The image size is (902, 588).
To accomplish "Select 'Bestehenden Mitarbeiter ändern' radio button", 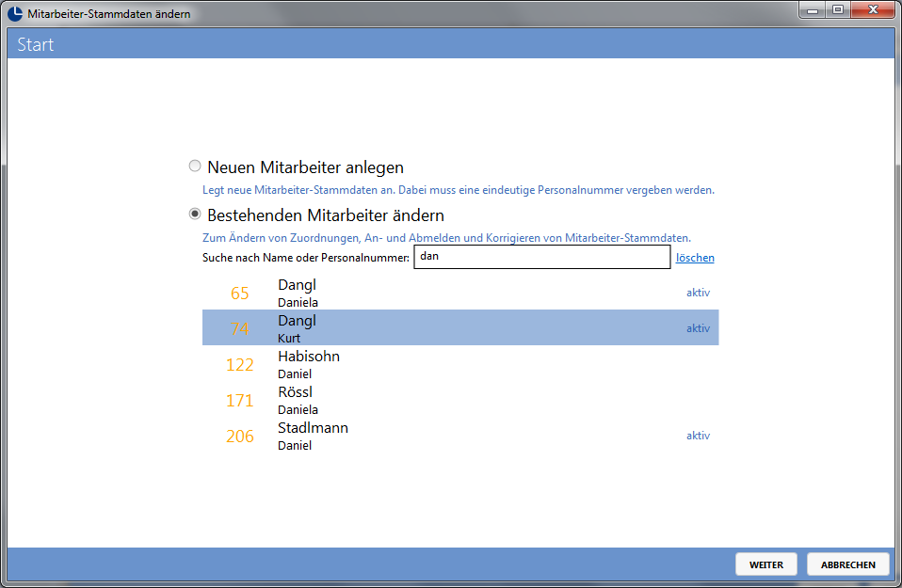I will pos(195,214).
